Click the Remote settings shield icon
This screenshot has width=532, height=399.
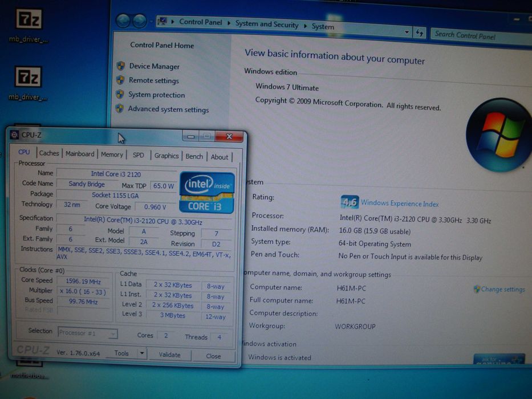[x=120, y=80]
